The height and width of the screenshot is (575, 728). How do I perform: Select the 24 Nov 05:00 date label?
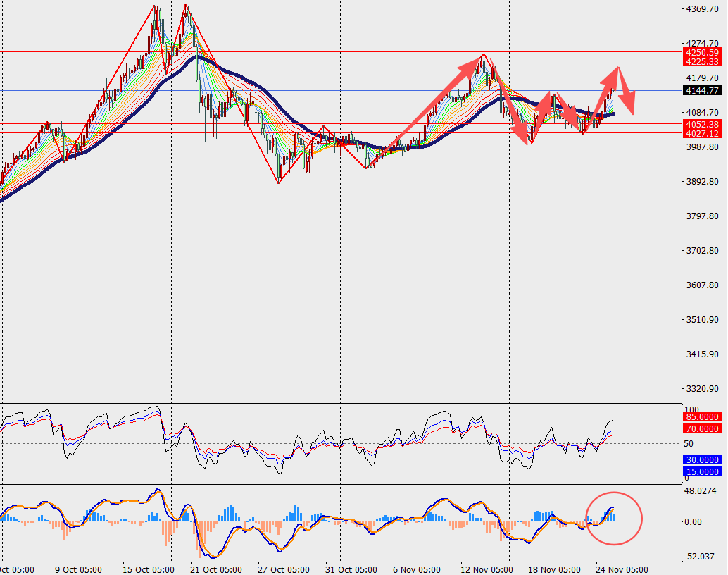point(621,569)
